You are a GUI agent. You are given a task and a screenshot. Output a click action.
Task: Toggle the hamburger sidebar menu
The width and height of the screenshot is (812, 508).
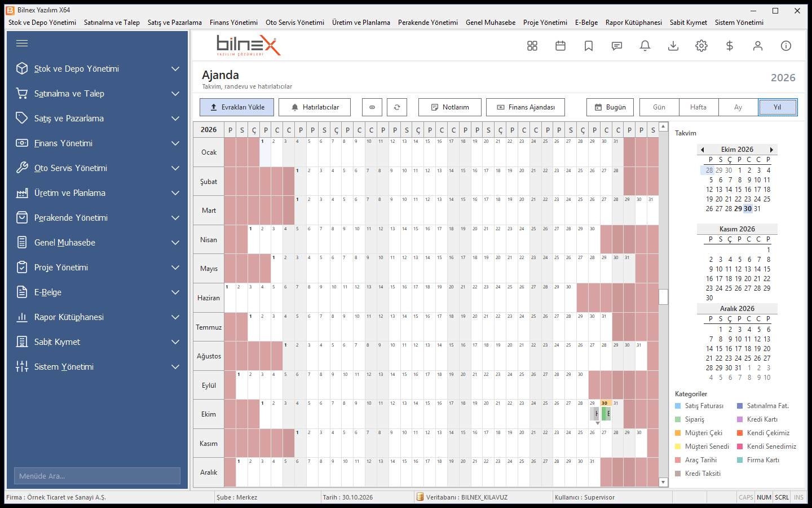pos(22,43)
